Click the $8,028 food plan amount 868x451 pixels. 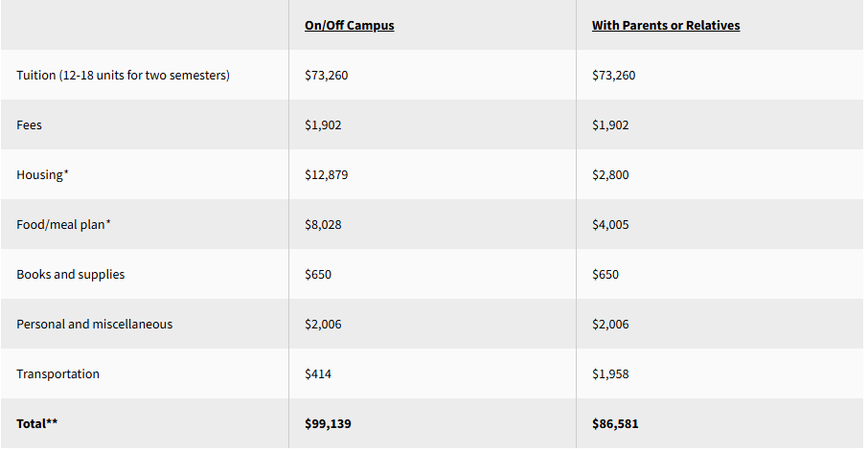click(323, 225)
